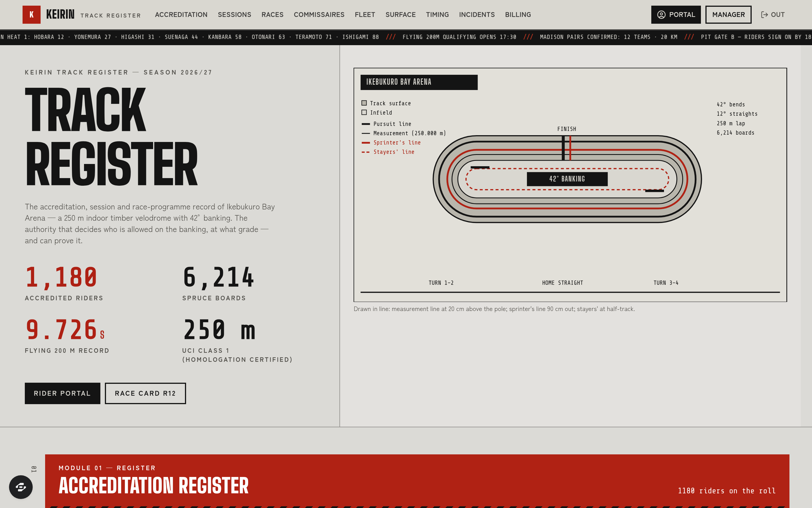The height and width of the screenshot is (508, 812).
Task: Click the user icon in Portal button
Action: click(661, 15)
